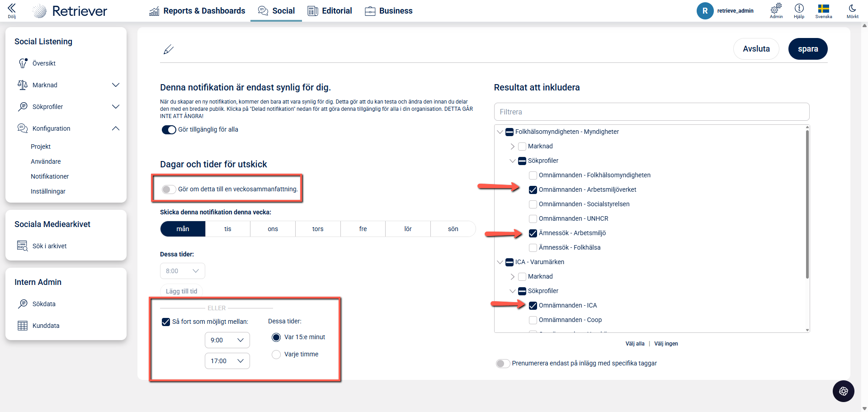This screenshot has height=412, width=868.
Task: Open the Editorial top menu tab
Action: [330, 11]
